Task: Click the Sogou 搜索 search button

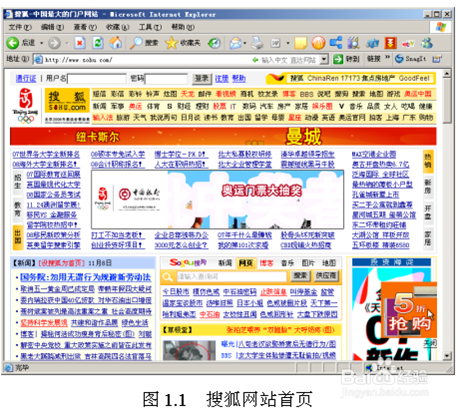Action: pos(300,276)
